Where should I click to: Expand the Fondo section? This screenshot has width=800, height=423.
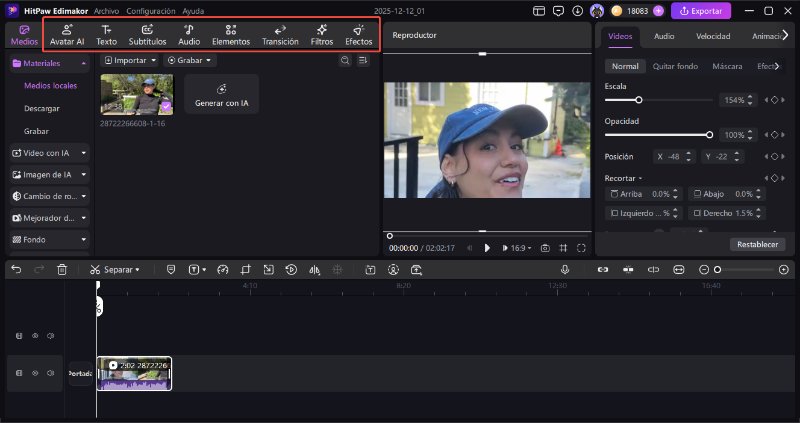coord(83,239)
